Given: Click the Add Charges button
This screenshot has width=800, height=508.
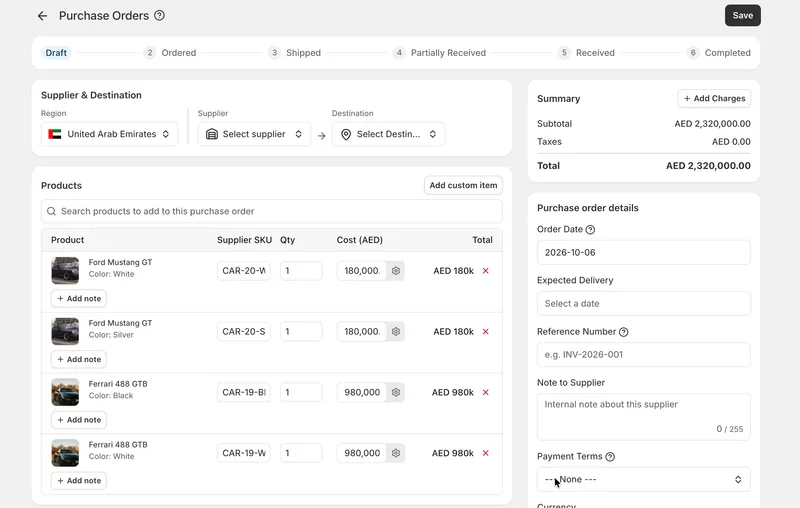Looking at the screenshot, I should (714, 98).
